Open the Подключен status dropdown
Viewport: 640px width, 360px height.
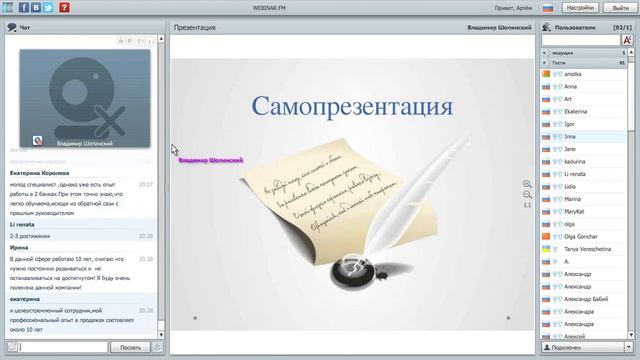tap(628, 347)
